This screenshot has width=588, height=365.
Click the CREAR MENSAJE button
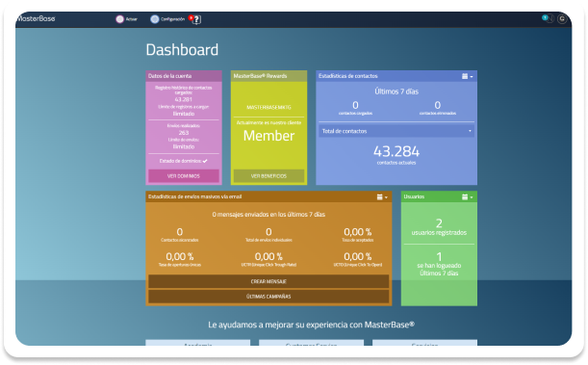(268, 281)
